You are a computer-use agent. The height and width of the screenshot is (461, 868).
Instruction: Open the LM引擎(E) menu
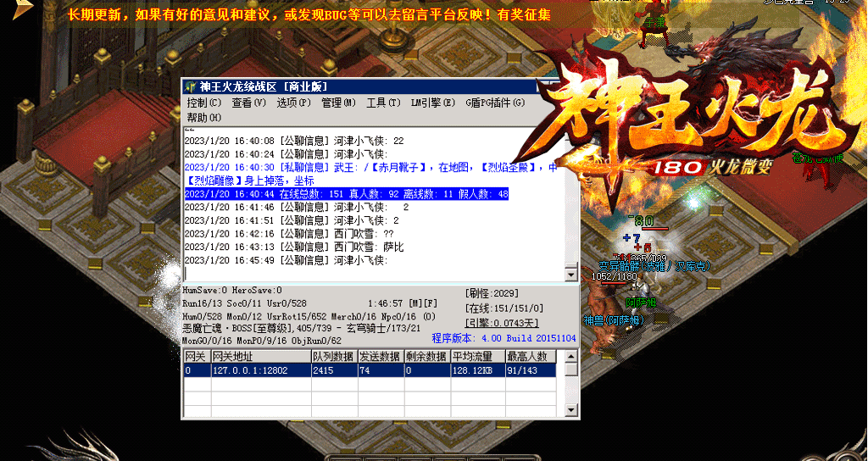[x=432, y=103]
